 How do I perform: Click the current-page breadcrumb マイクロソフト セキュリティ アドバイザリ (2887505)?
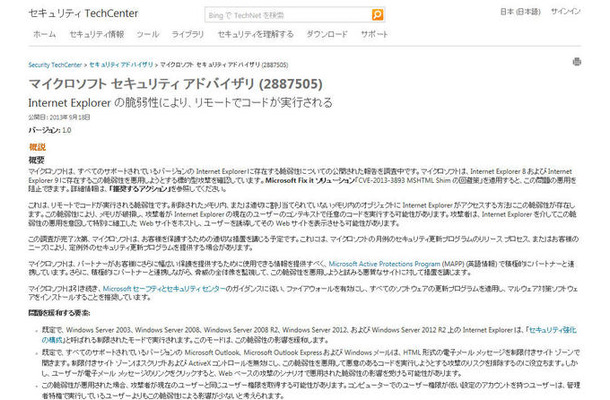224,65
